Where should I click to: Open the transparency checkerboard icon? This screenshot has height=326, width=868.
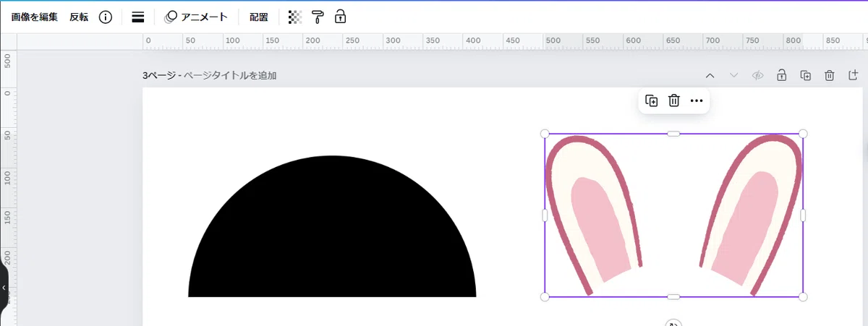point(294,17)
